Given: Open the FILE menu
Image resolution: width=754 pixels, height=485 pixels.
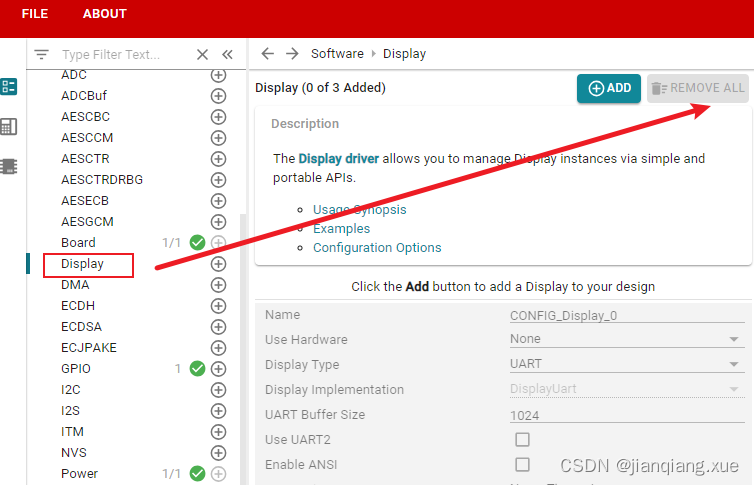Looking at the screenshot, I should coord(35,14).
